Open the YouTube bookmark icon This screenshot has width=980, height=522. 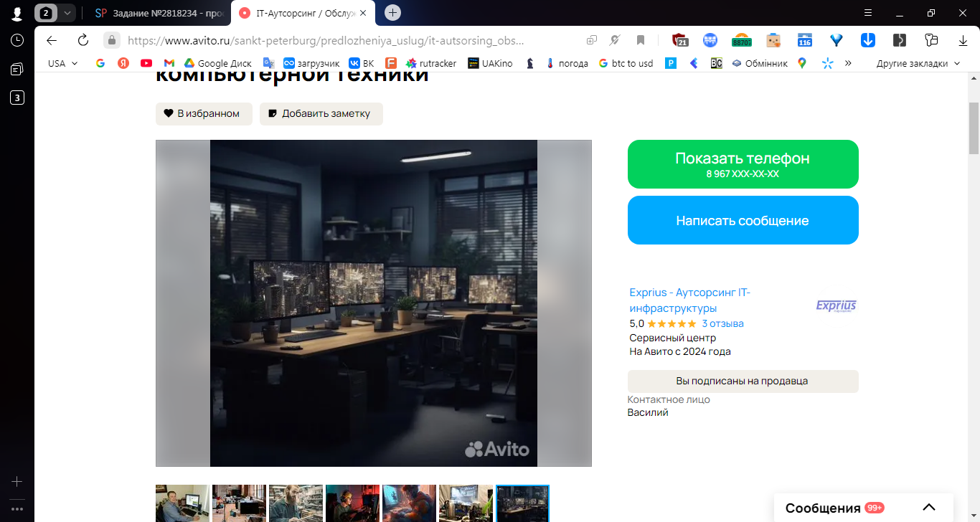coord(146,63)
